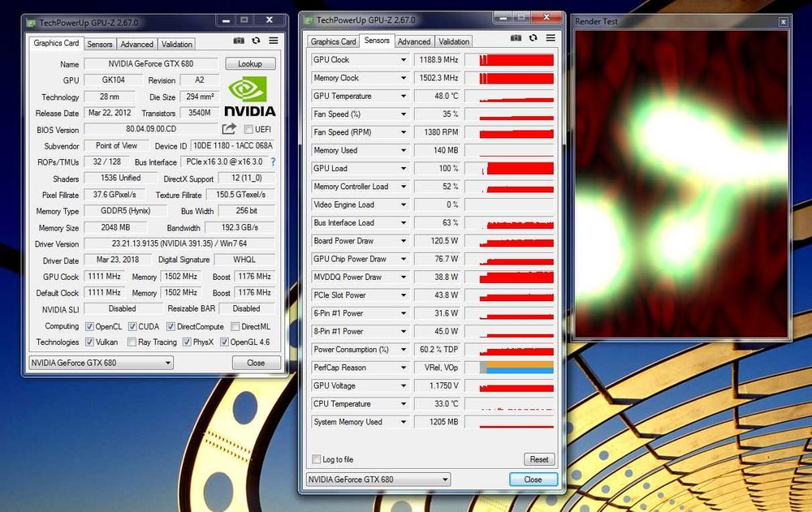Take screenshot with camera icon in Graphics Card window
The image size is (812, 512).
[x=239, y=41]
